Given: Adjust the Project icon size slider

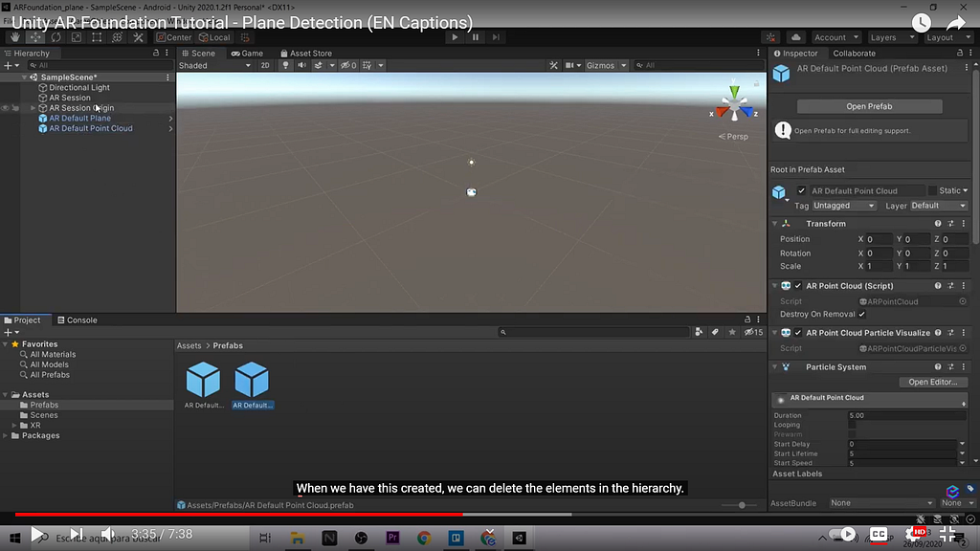Looking at the screenshot, I should (x=742, y=505).
